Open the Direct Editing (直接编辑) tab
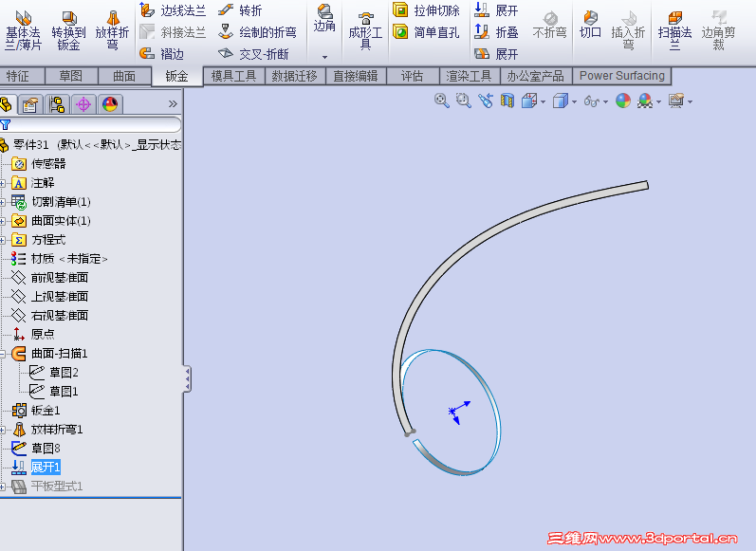This screenshot has height=551, width=756. click(x=356, y=76)
